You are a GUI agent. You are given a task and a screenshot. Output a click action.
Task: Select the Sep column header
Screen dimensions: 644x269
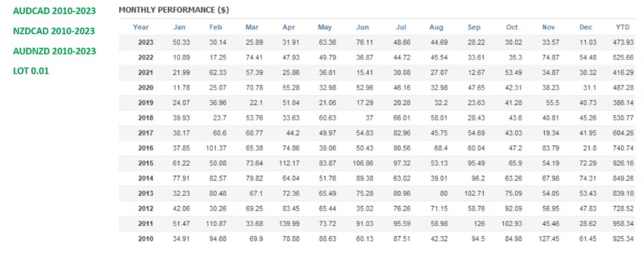[474, 28]
